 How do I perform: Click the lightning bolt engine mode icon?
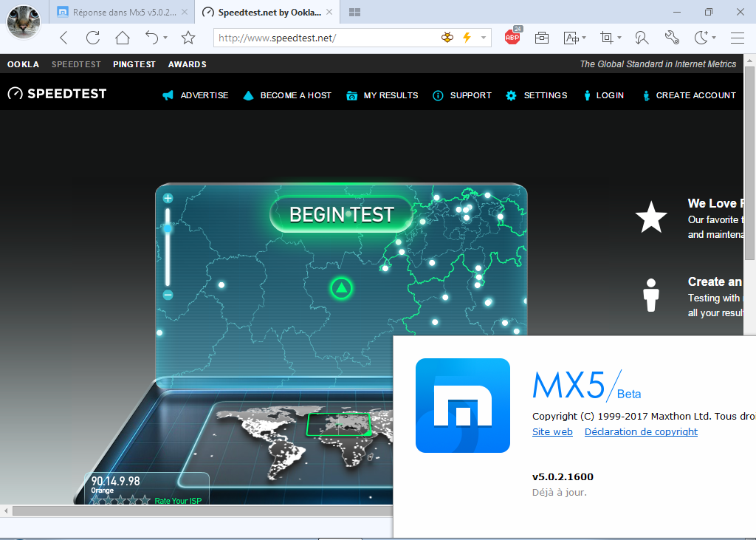pyautogui.click(x=467, y=38)
